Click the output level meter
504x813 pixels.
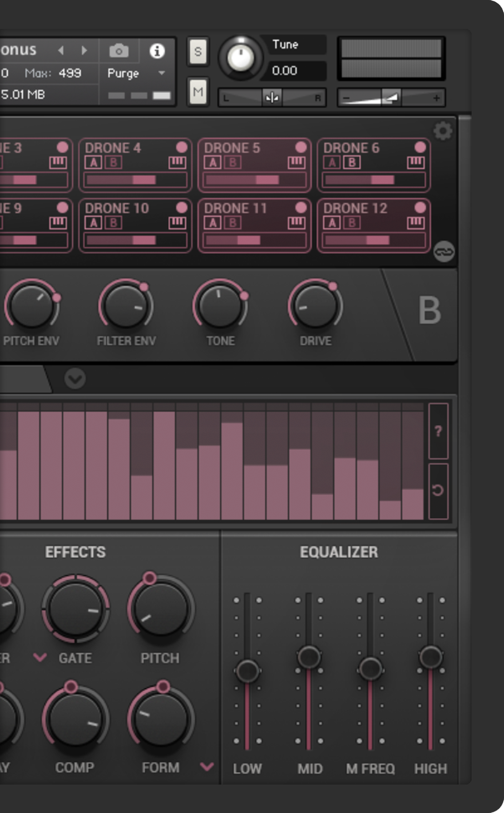(x=391, y=58)
